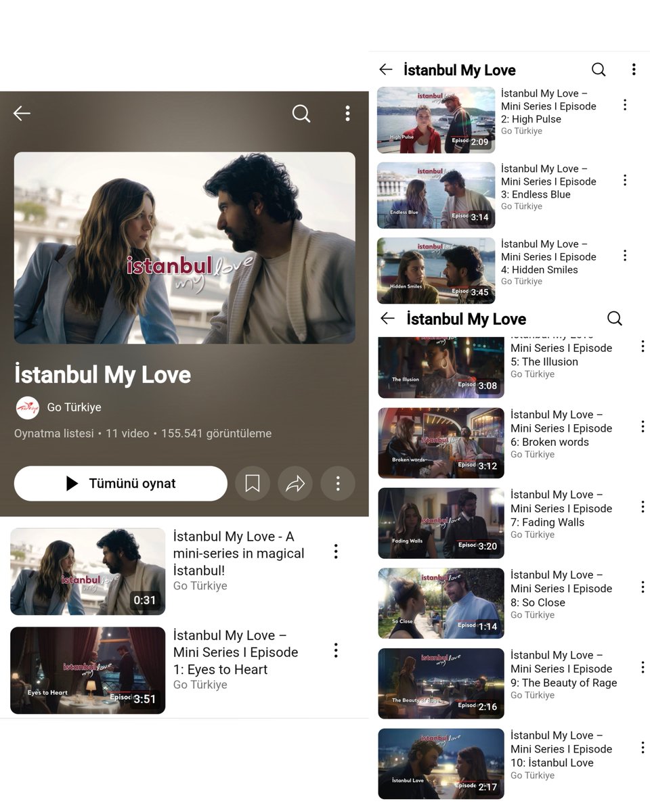Play Episode 1 Eyes to Heart thumbnail

pyautogui.click(x=87, y=671)
